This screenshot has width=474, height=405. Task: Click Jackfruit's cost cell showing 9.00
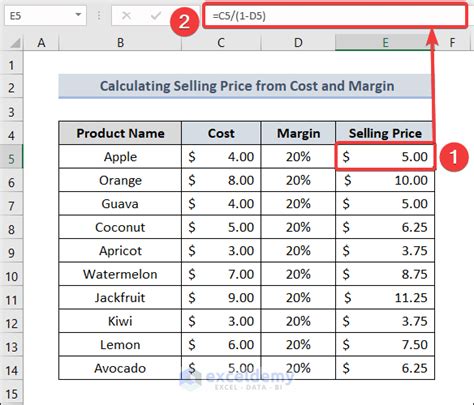pos(221,298)
